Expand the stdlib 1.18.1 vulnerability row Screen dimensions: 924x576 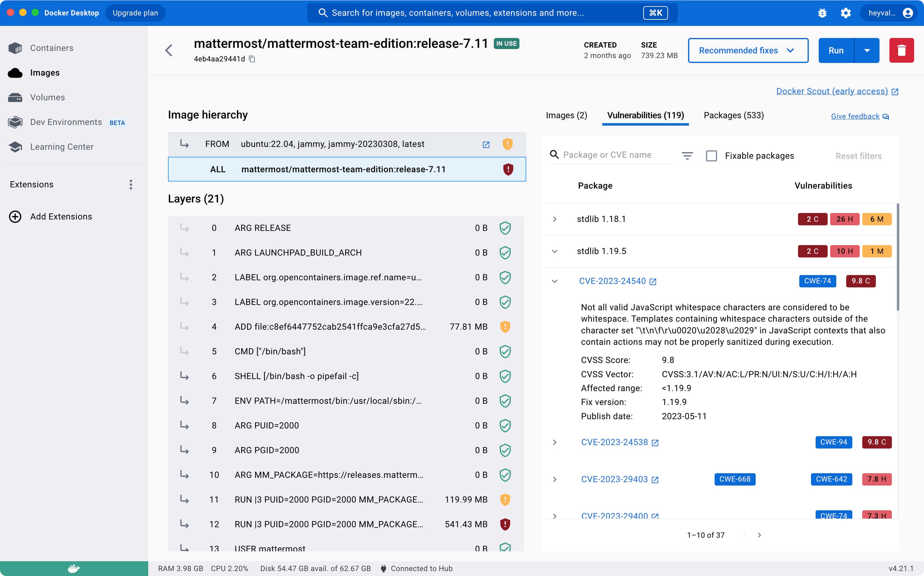click(x=555, y=218)
